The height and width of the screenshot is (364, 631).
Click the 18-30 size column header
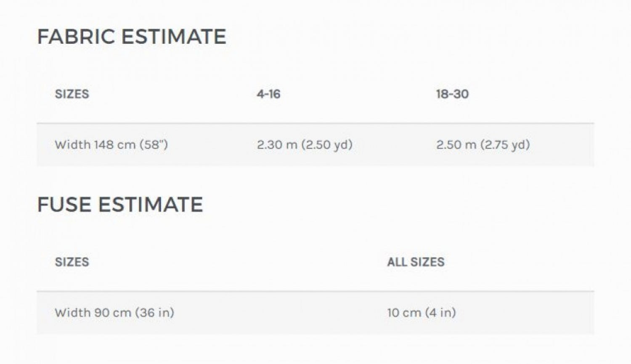coord(452,94)
